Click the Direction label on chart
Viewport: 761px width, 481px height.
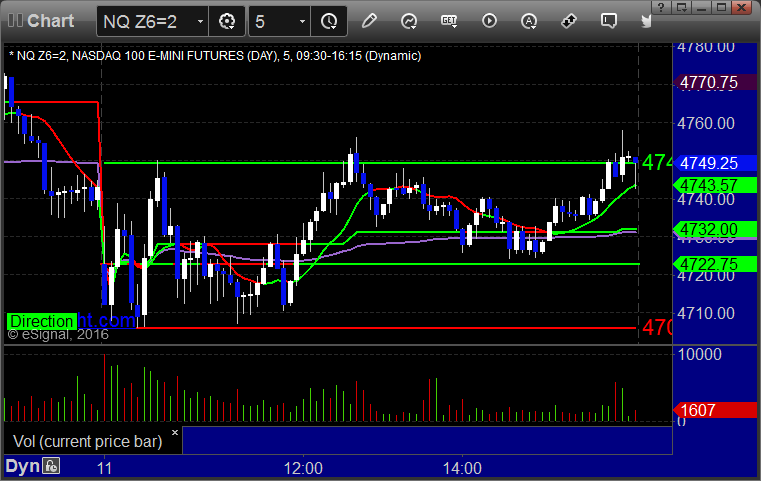point(42,321)
